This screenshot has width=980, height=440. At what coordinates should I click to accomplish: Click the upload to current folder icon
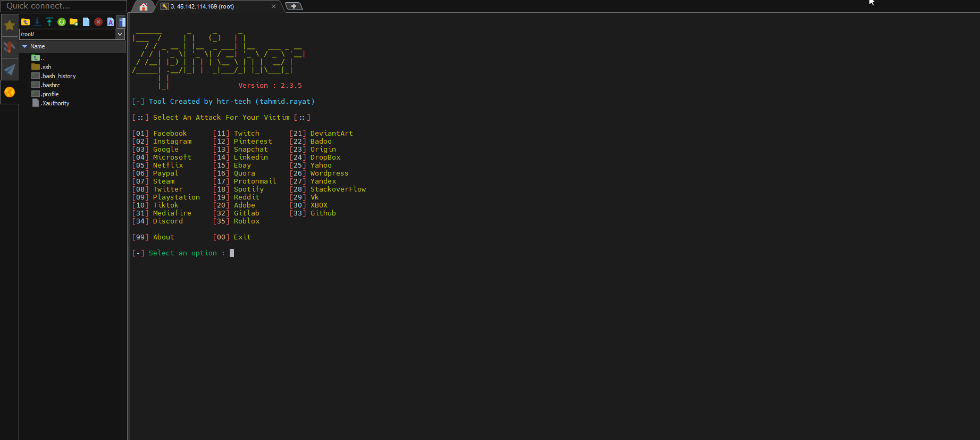tap(49, 22)
